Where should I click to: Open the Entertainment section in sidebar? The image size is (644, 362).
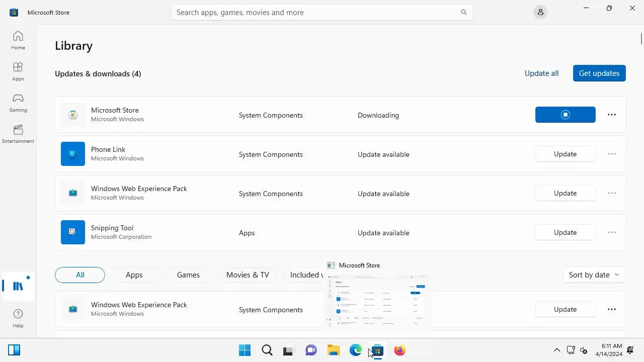18,134
